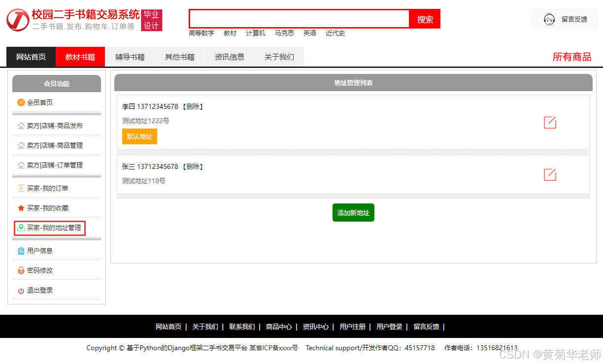Click 李四 13712345678 contact text
This screenshot has height=364, width=603.
[150, 106]
